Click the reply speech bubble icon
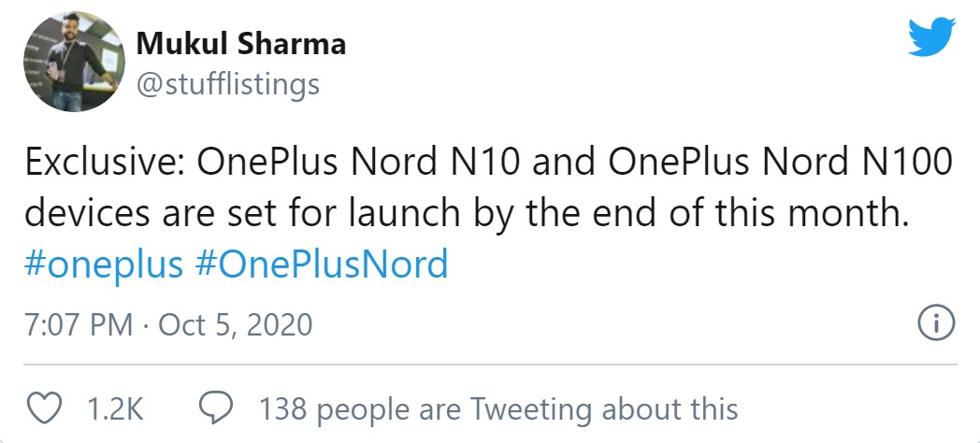 [x=217, y=408]
